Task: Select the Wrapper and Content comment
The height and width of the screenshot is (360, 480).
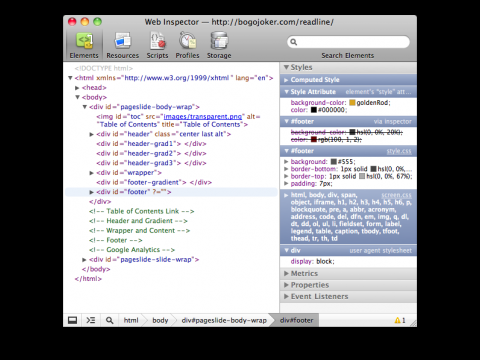Action: [x=139, y=231]
